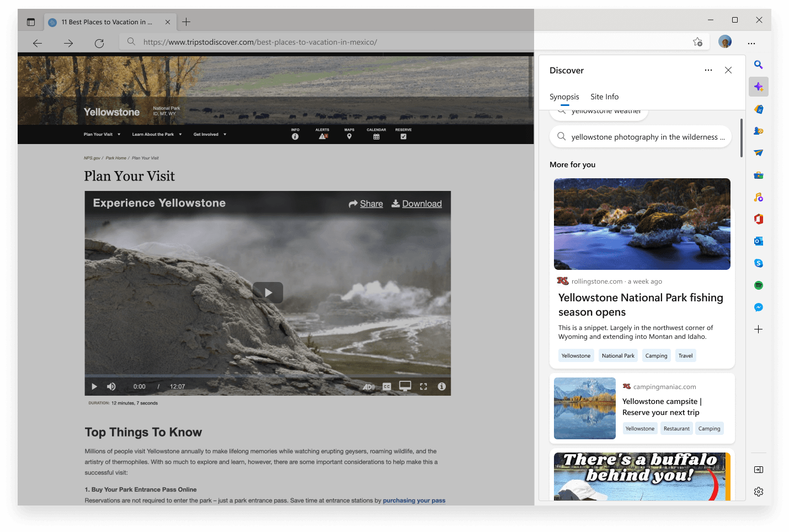
Task: Toggle the Discover sparkle icon in sidebar
Action: coord(759,87)
